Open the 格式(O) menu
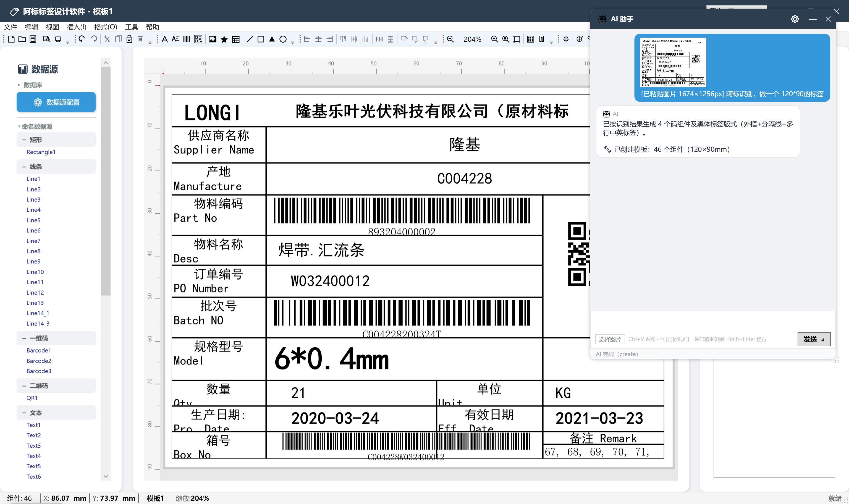849x504 pixels. 106,27
